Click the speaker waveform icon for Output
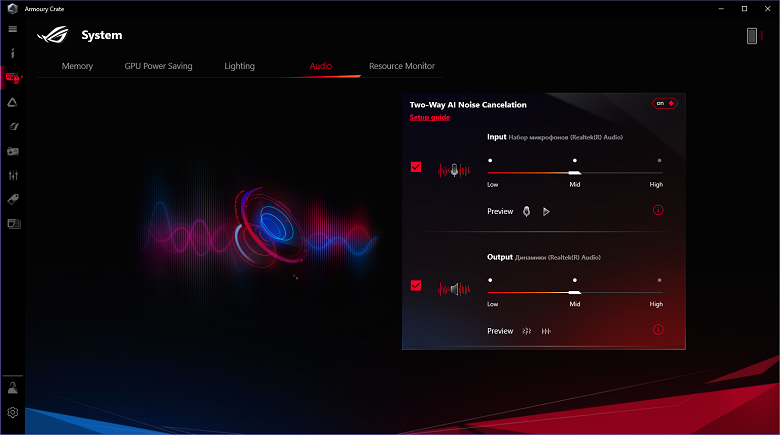 454,289
